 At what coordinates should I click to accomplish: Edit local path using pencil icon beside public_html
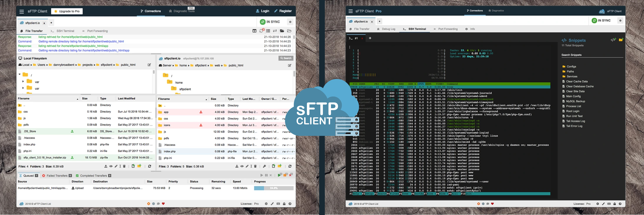pyautogui.click(x=149, y=65)
